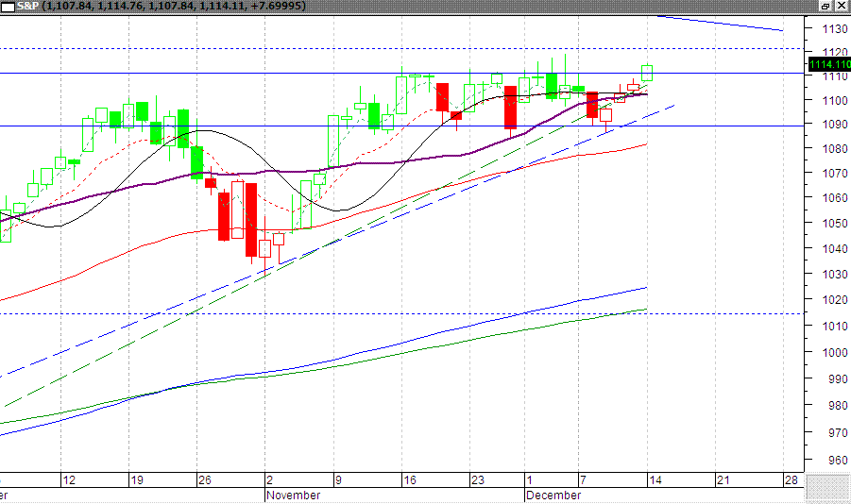Click the 980 price axis label
Screen dimensions: 851x504
point(838,406)
